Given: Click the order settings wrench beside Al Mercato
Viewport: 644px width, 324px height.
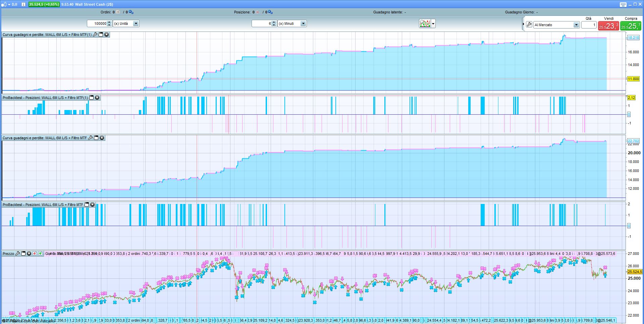Looking at the screenshot, I should coord(529,24).
